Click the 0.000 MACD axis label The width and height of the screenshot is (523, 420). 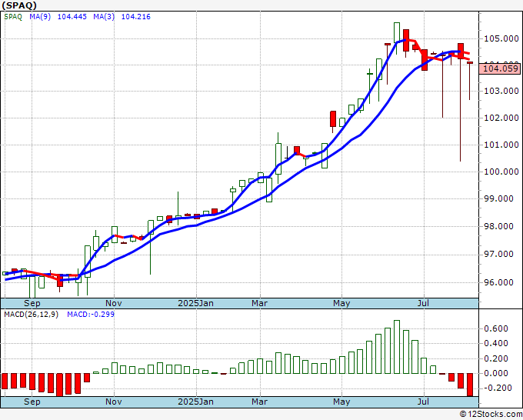click(495, 373)
